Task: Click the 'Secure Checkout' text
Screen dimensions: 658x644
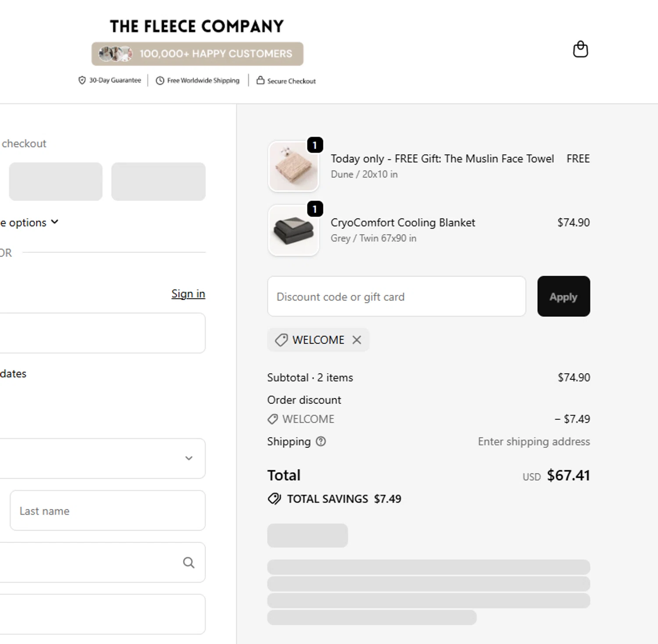Action: tap(292, 81)
